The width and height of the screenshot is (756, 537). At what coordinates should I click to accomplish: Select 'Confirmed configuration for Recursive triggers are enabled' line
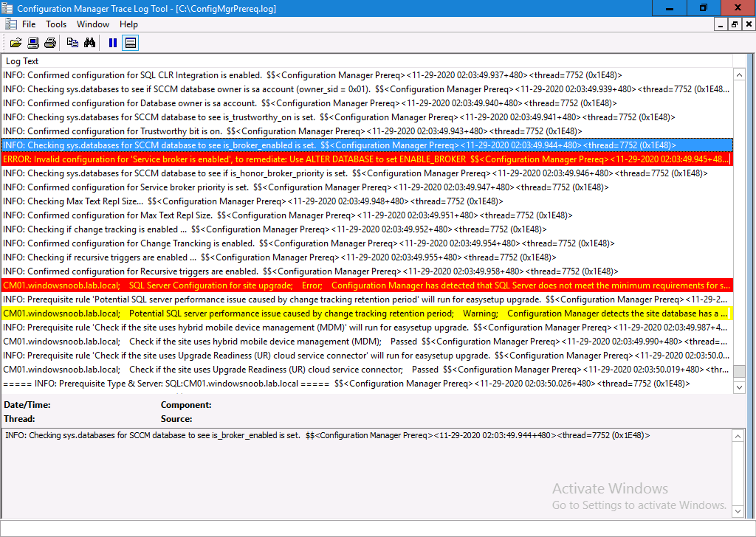(367, 271)
